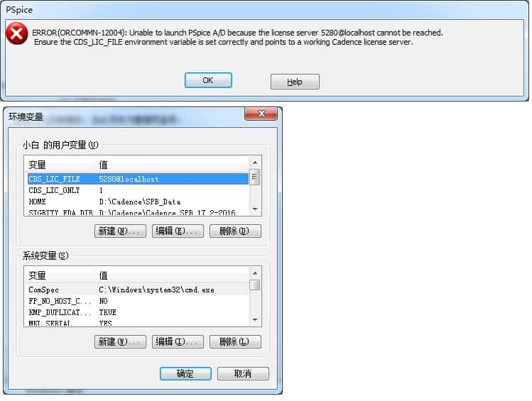Click system variables list scroll up arrow
This screenshot has width=532, height=401.
pyautogui.click(x=255, y=273)
